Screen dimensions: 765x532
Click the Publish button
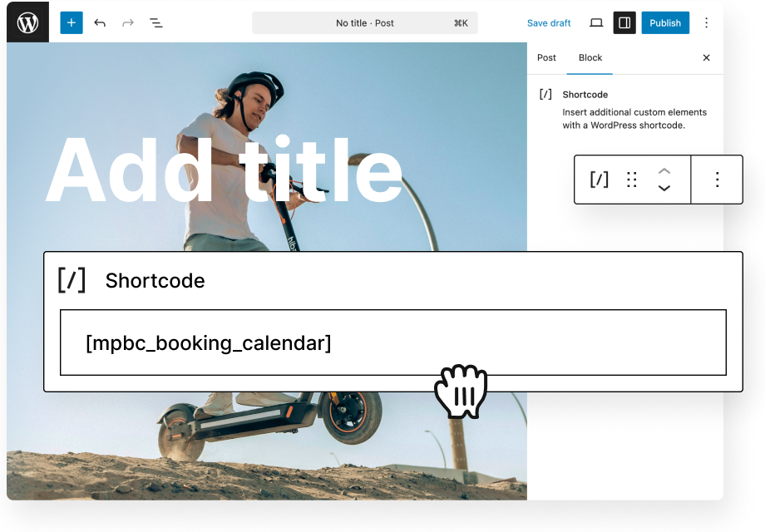click(x=664, y=22)
